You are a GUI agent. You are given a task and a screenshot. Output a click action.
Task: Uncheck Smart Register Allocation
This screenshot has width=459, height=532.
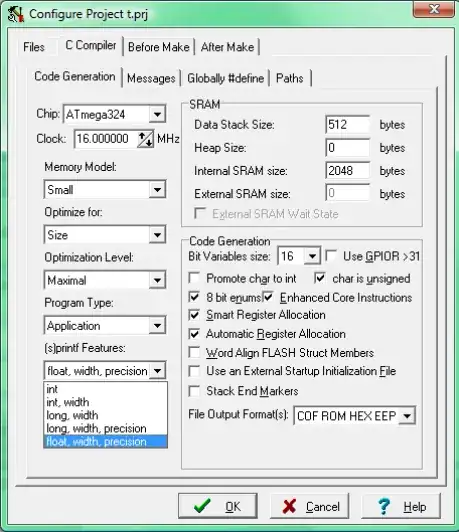click(x=194, y=315)
